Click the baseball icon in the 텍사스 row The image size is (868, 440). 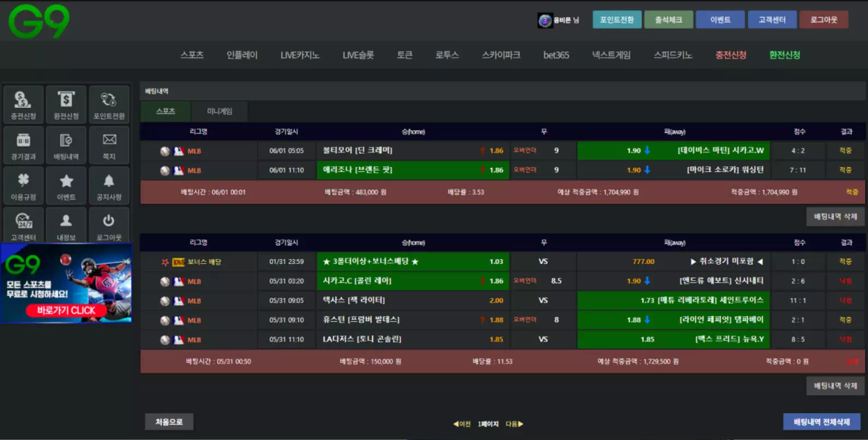[165, 301]
